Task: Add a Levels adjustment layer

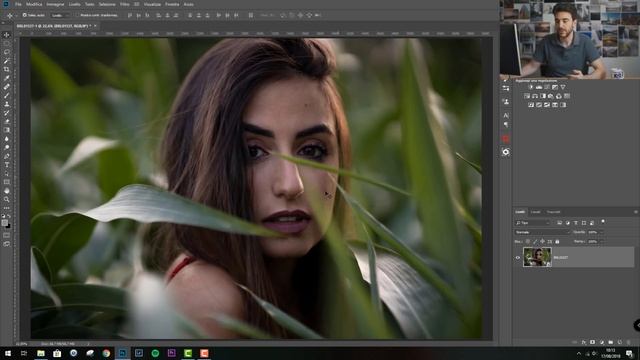Action: pos(539,87)
